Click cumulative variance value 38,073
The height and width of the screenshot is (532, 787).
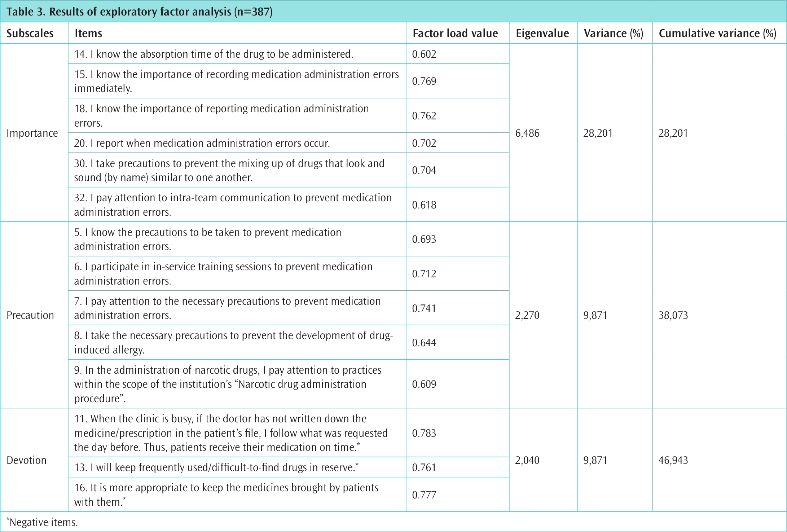pos(673,315)
